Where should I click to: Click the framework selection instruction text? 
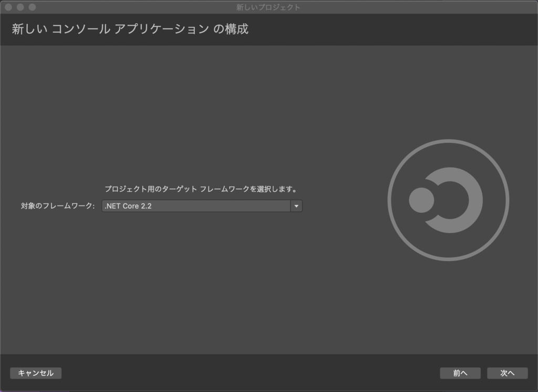(x=202, y=188)
